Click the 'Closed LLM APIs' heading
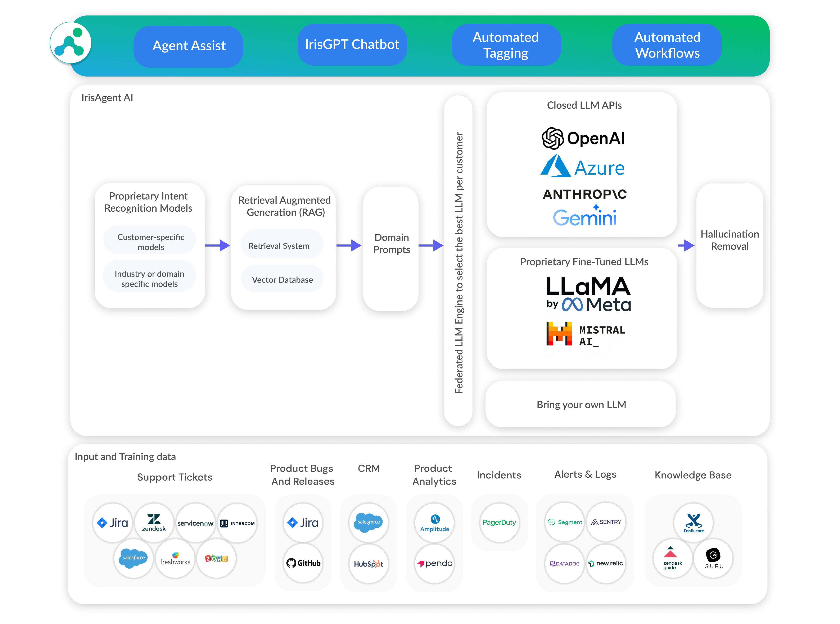 (x=584, y=105)
